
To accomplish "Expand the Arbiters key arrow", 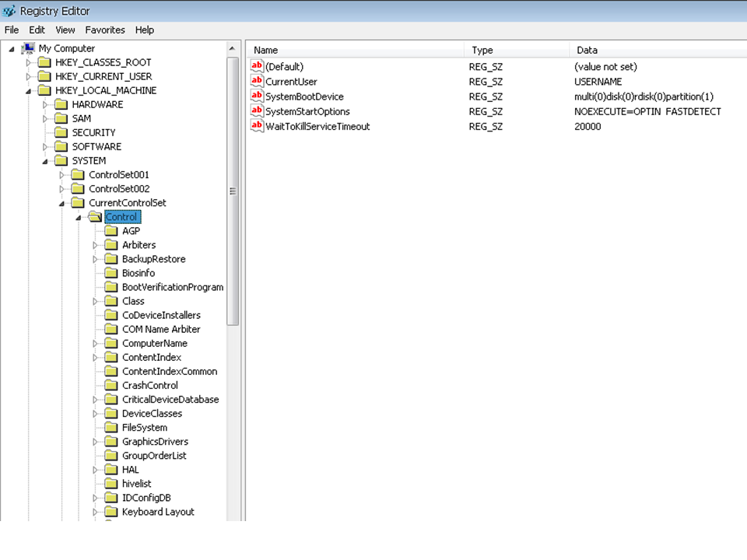I will click(x=95, y=245).
